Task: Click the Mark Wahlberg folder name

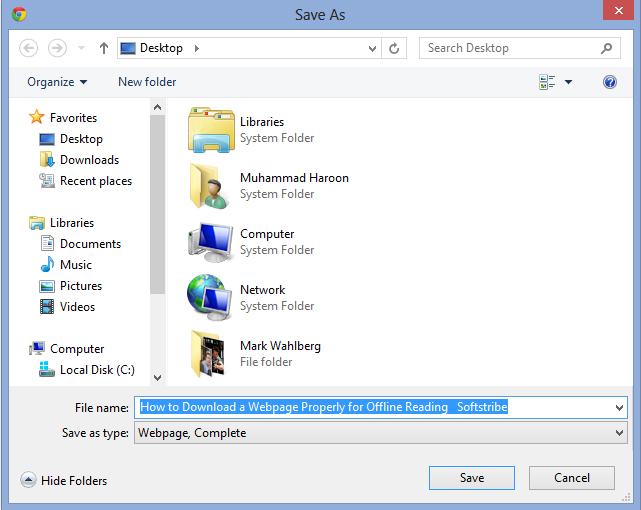Action: tap(280, 346)
